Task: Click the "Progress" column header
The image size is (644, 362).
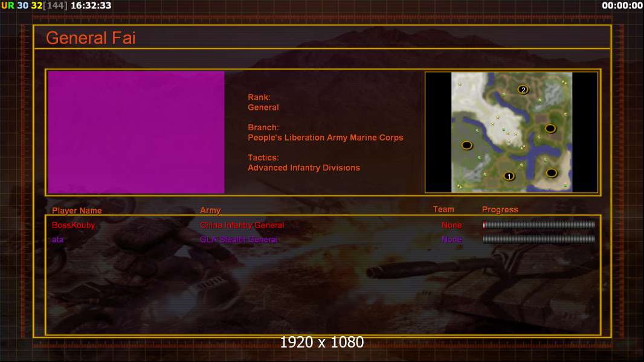Action: [x=500, y=209]
